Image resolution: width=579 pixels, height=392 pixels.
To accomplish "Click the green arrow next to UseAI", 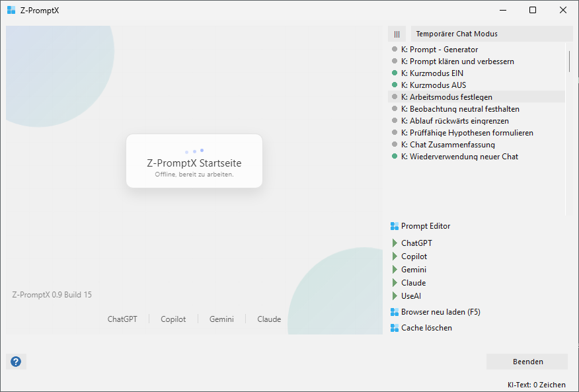I will pos(395,296).
